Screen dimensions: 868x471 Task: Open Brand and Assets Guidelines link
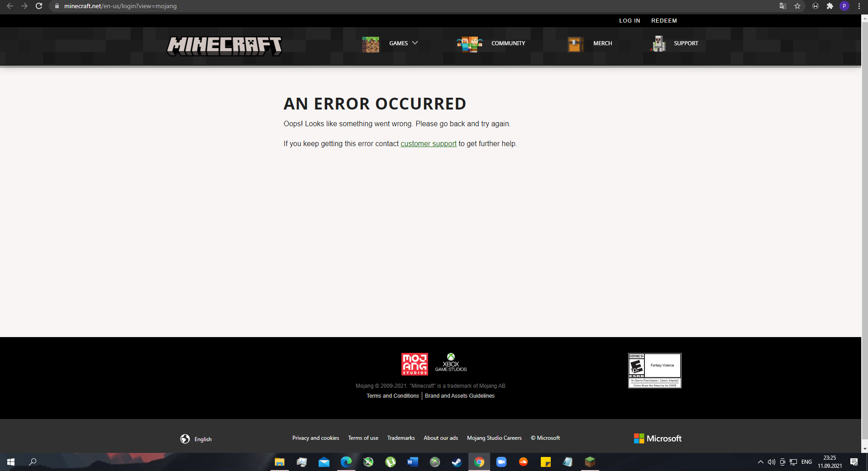pyautogui.click(x=460, y=396)
